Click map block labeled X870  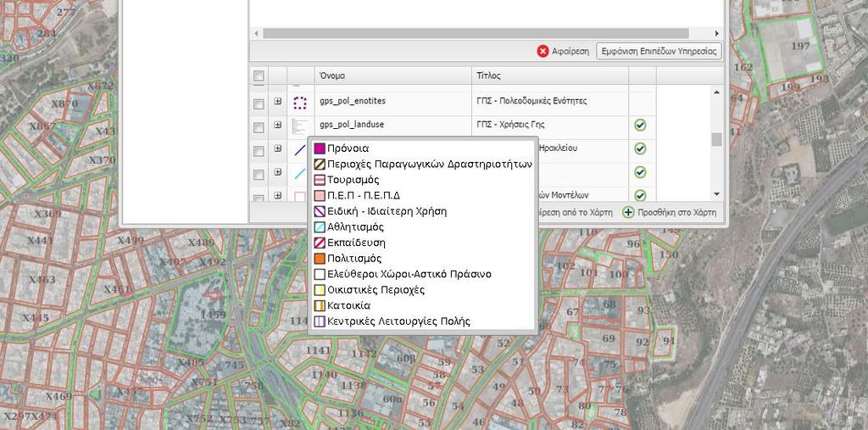pos(64,103)
